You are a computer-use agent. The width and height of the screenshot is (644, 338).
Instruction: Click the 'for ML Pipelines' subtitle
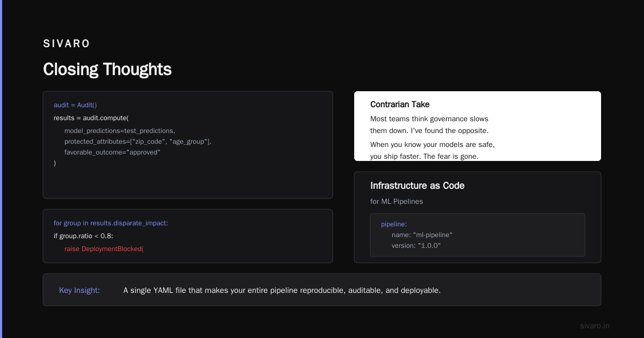coord(397,201)
